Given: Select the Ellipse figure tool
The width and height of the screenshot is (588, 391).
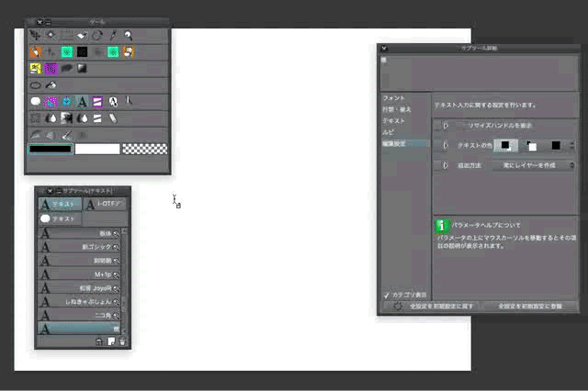Looking at the screenshot, I should tap(36, 85).
